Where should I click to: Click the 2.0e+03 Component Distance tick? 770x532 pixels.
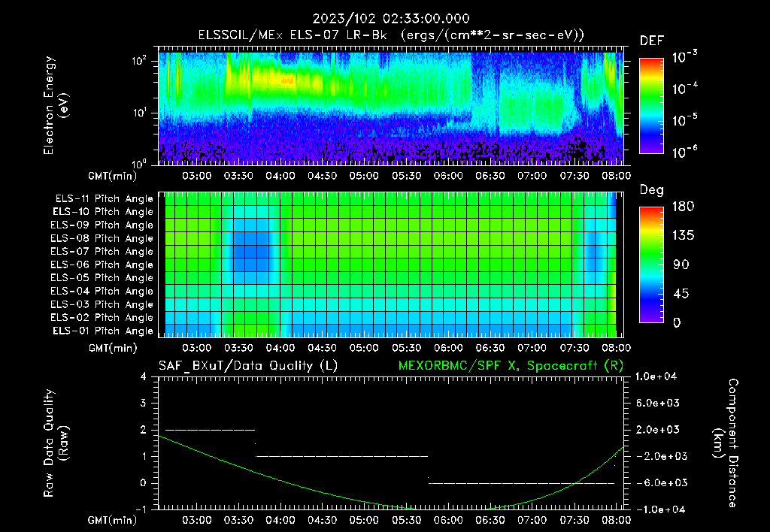point(658,429)
